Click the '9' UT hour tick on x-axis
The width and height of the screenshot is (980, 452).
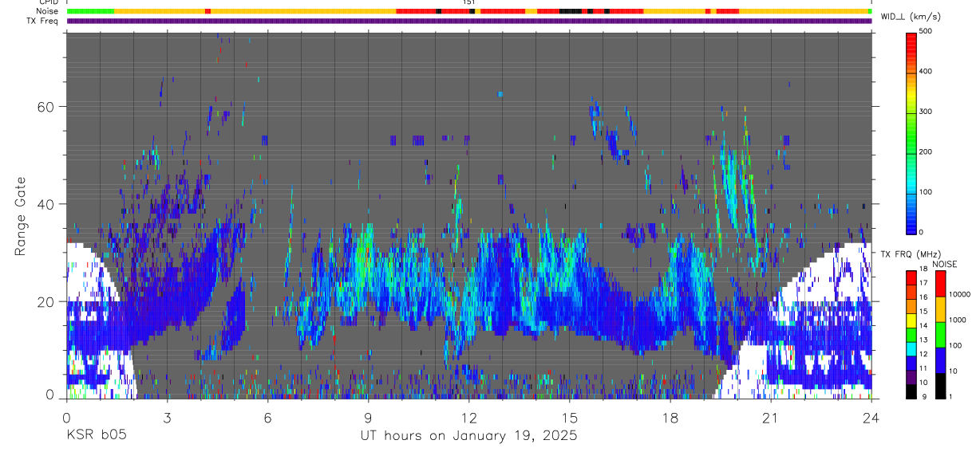[368, 417]
